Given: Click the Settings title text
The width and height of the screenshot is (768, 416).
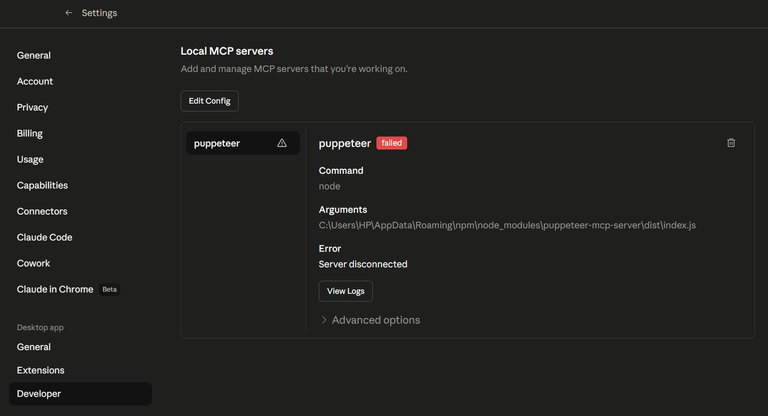Looking at the screenshot, I should (99, 13).
